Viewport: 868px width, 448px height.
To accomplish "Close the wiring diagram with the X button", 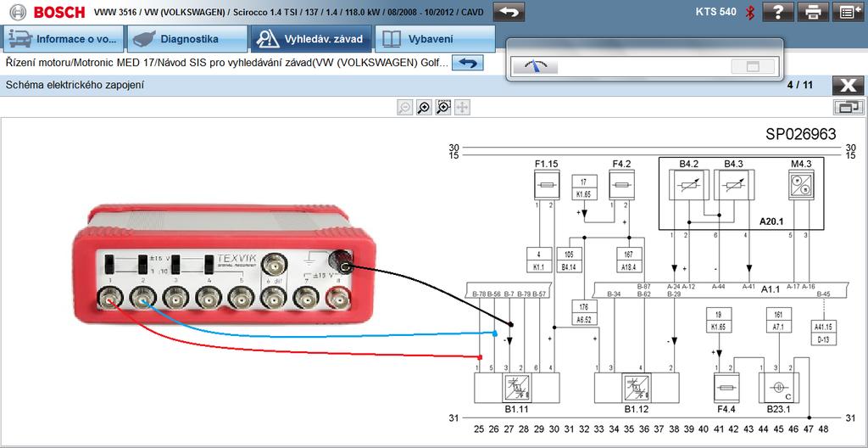I will [x=848, y=86].
